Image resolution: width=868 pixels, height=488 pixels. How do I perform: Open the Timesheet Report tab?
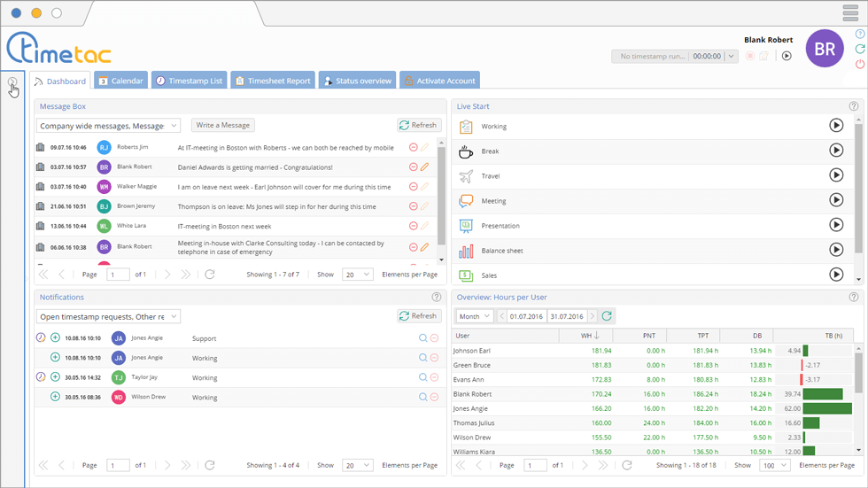tap(272, 81)
